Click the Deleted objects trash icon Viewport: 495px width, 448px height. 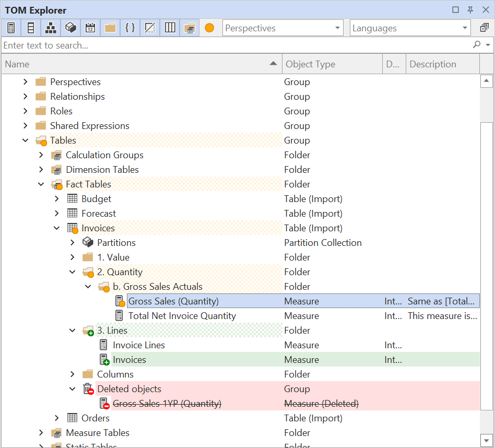[88, 389]
